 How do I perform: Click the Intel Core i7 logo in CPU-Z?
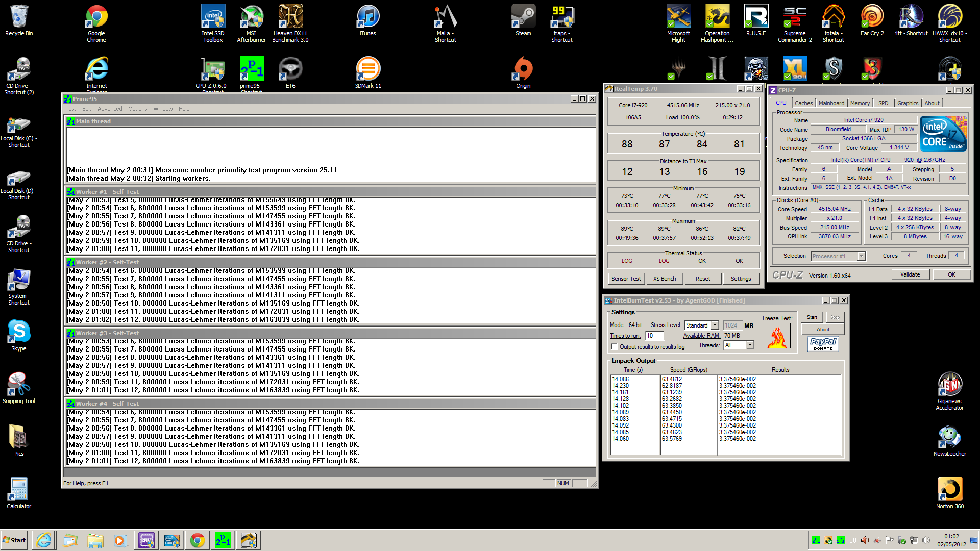pyautogui.click(x=943, y=134)
